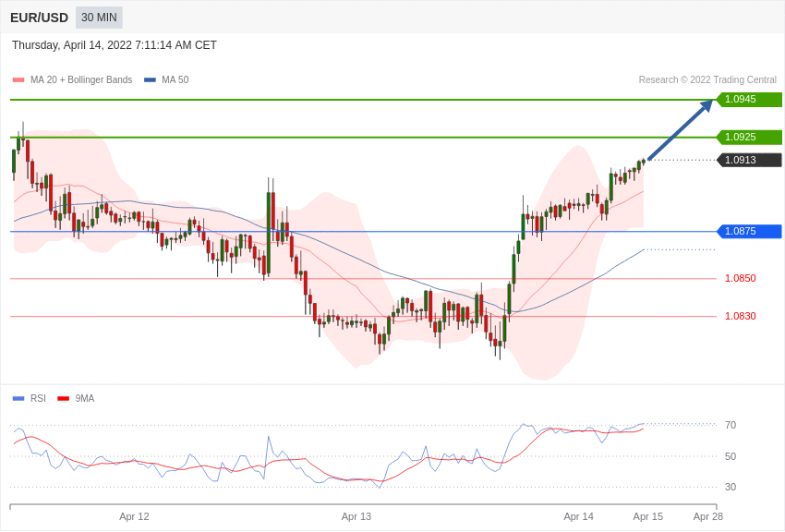Click the Apr 12 date axis label
Screen dimensions: 785x532
(x=134, y=516)
